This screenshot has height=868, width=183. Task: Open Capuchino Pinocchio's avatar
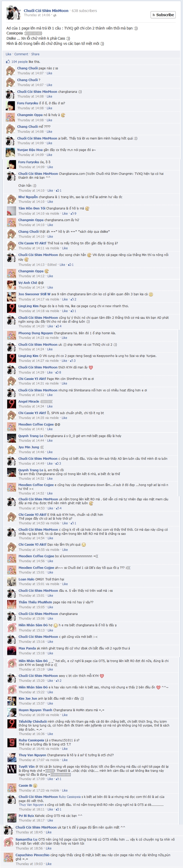click(8, 858)
